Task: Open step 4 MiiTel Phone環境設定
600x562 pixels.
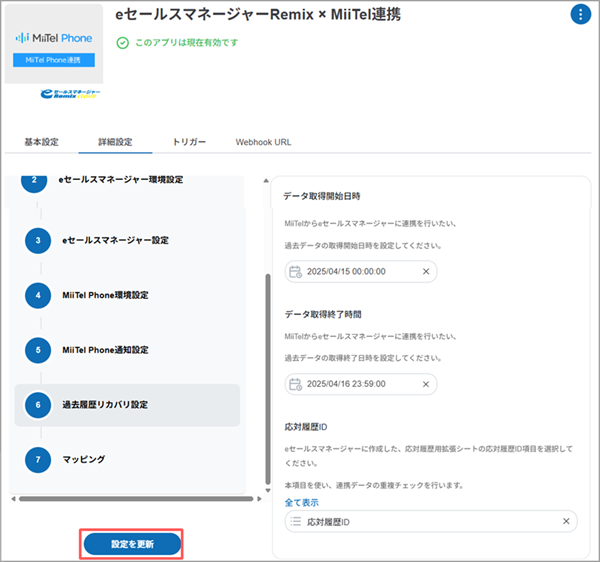Action: (104, 295)
